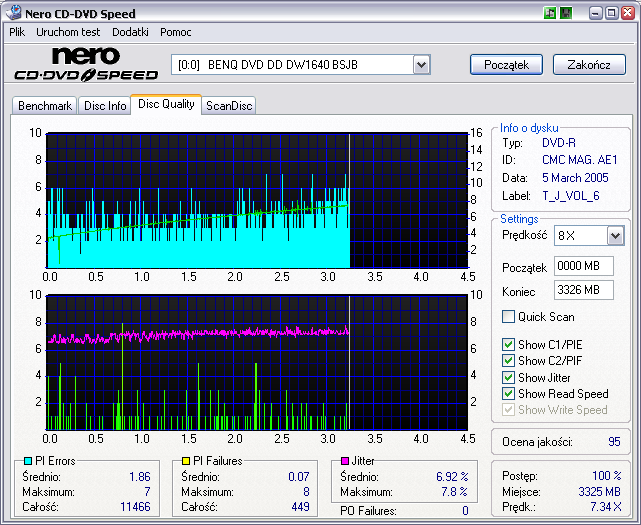This screenshot has width=641, height=525.
Task: Click the yellow PI Failures color swatch
Action: (186, 461)
